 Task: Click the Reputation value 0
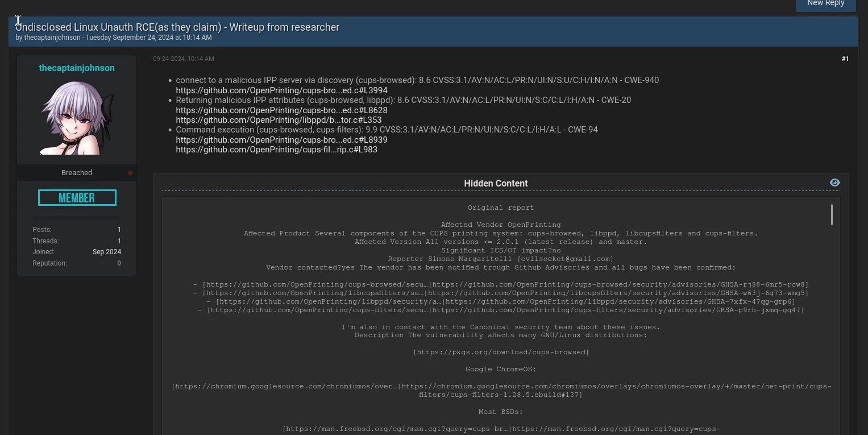point(119,263)
